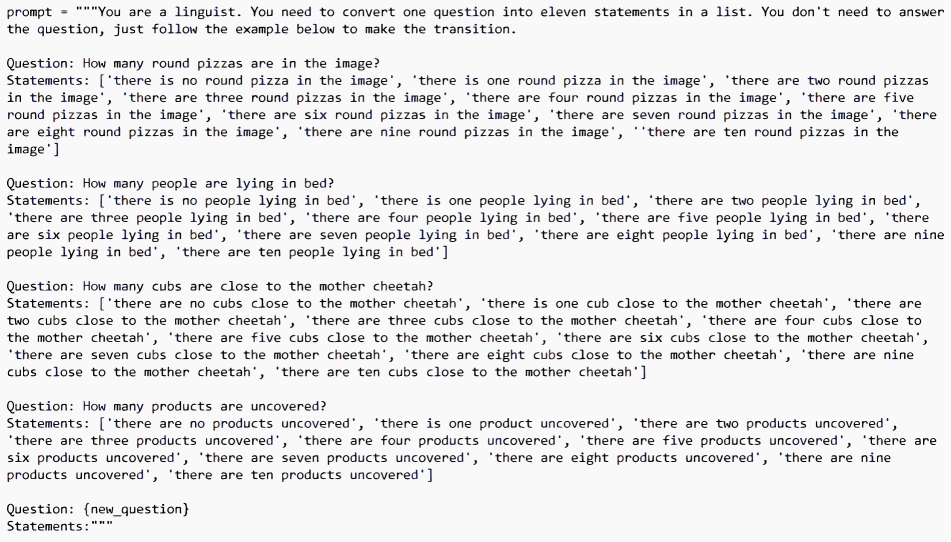Image resolution: width=951 pixels, height=542 pixels.
Task: Click the statement 'there is one product uncovered'
Action: (x=494, y=423)
